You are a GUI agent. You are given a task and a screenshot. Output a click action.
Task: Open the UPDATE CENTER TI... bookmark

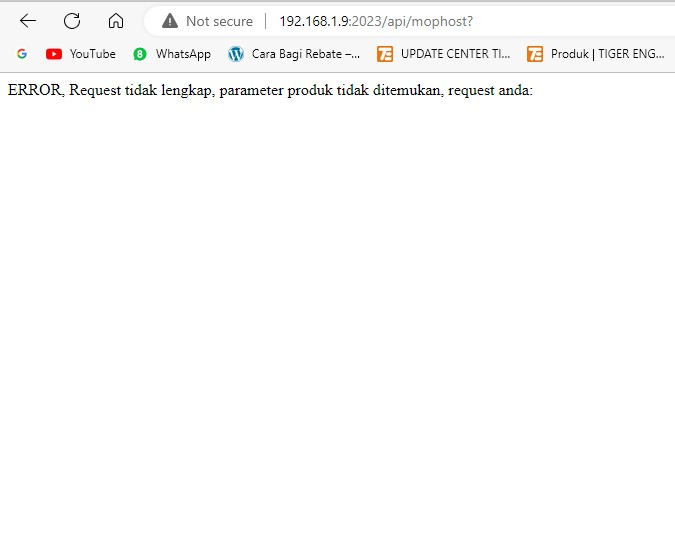click(x=455, y=54)
